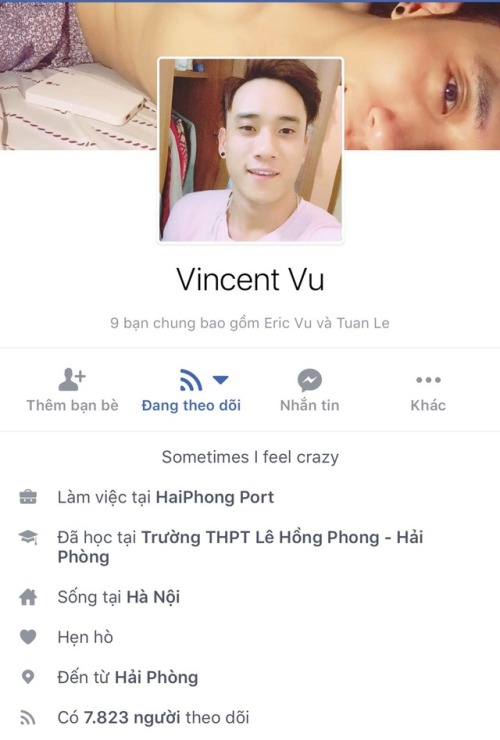
Task: Click the graduation cap education icon
Action: [28, 537]
